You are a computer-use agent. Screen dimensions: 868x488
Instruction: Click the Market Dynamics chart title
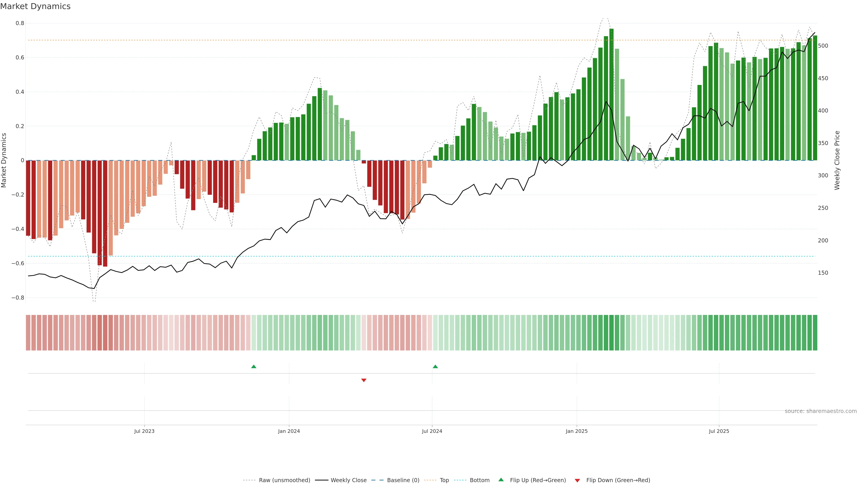pos(35,6)
